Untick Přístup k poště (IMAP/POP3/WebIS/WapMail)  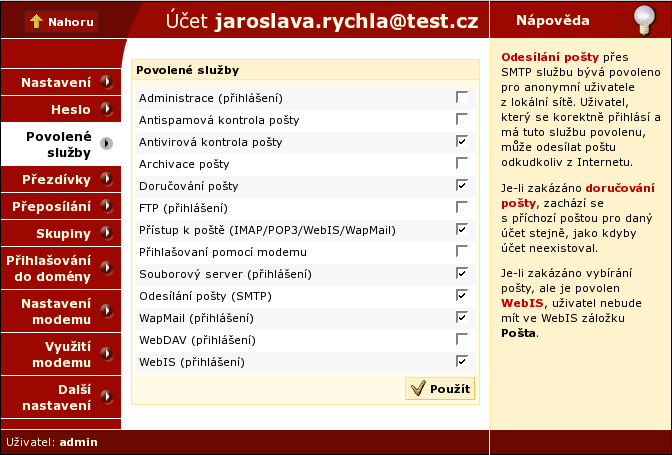(x=462, y=229)
